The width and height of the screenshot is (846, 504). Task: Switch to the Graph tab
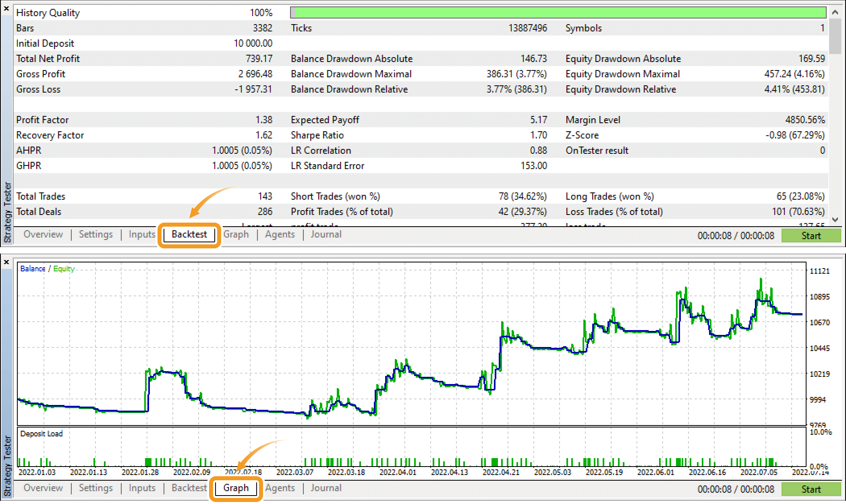(x=236, y=488)
